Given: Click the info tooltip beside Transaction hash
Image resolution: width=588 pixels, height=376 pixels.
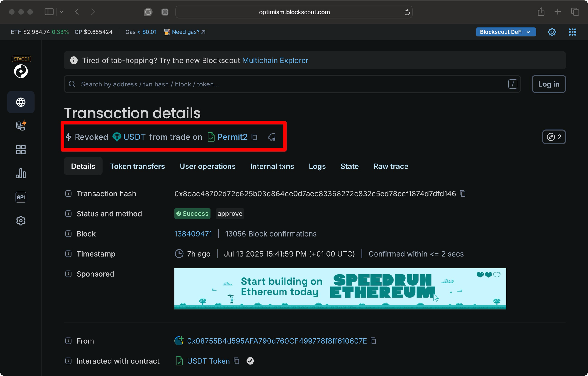Looking at the screenshot, I should (68, 194).
